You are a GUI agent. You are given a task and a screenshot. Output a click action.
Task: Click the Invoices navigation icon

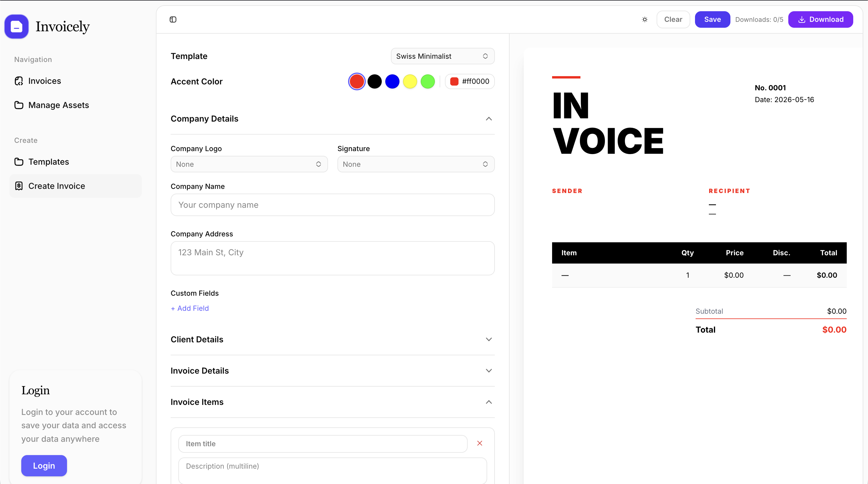[x=19, y=81]
